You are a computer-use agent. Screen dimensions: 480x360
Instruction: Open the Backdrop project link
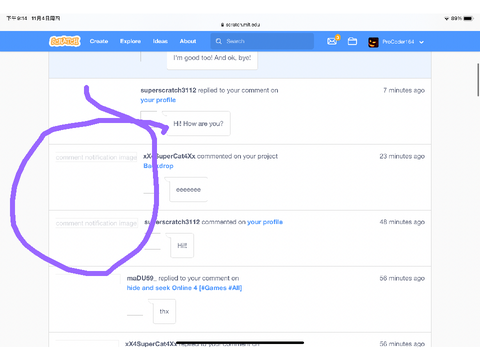click(x=158, y=166)
